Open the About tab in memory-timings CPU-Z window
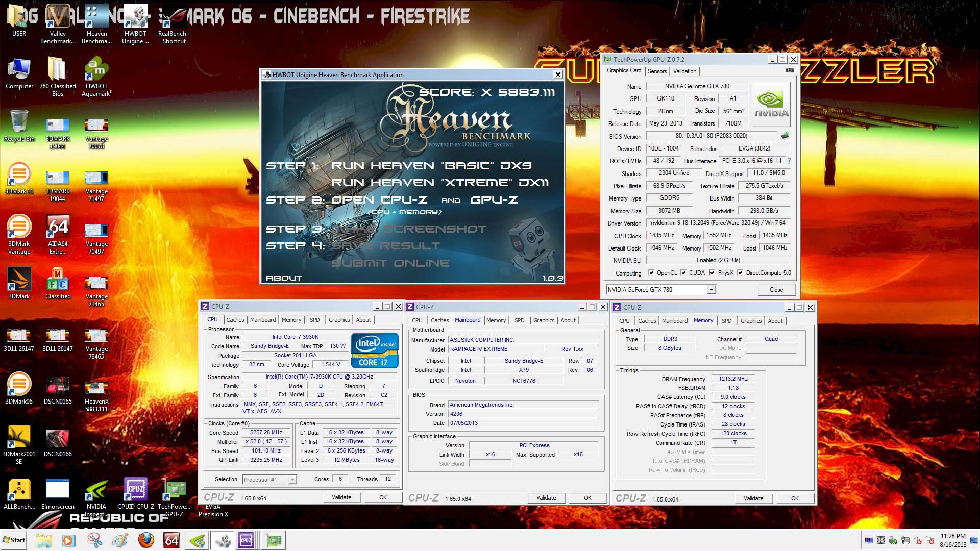This screenshot has height=551, width=980. [775, 321]
